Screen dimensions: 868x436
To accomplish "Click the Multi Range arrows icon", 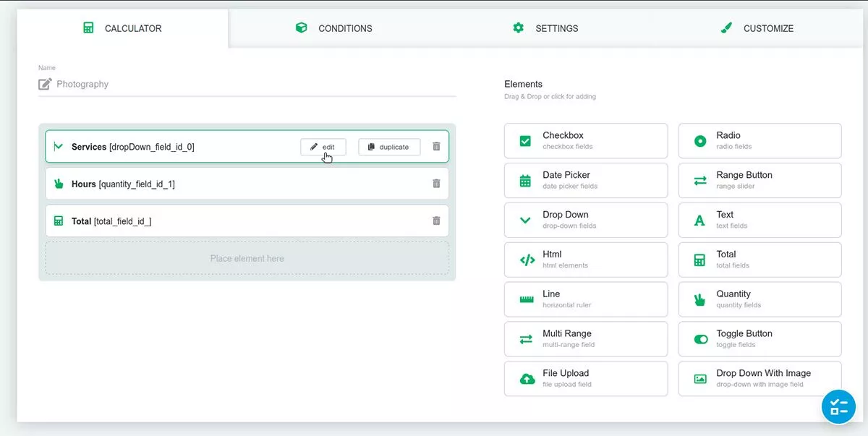I will tap(526, 339).
